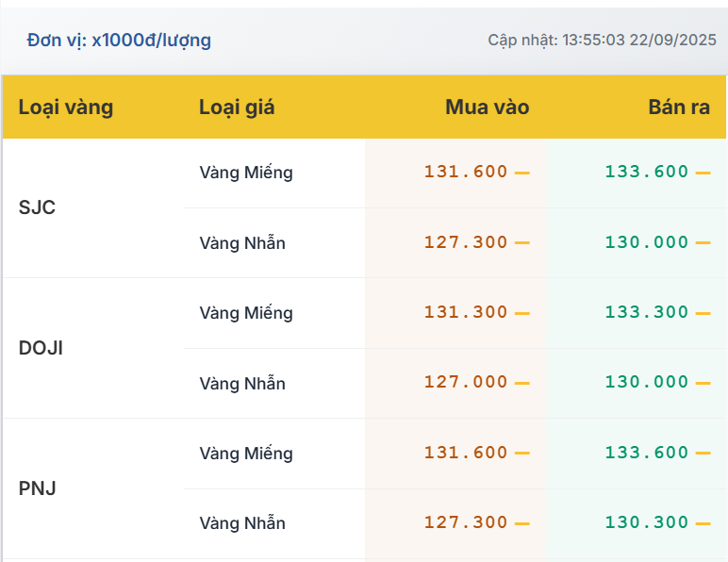
Task: Click the dash indicator beside SJC Vàng Miếng buy price 131.600
Action: tap(521, 173)
